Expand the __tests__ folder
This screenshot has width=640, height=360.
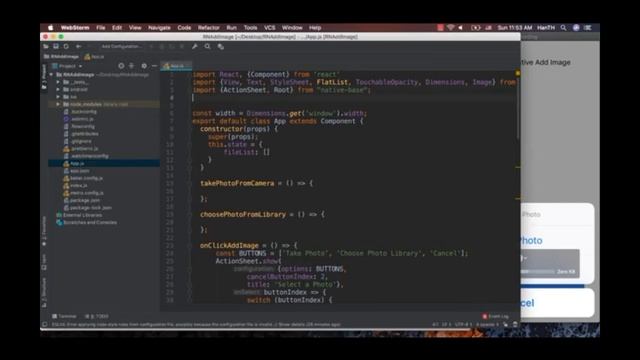coord(58,82)
